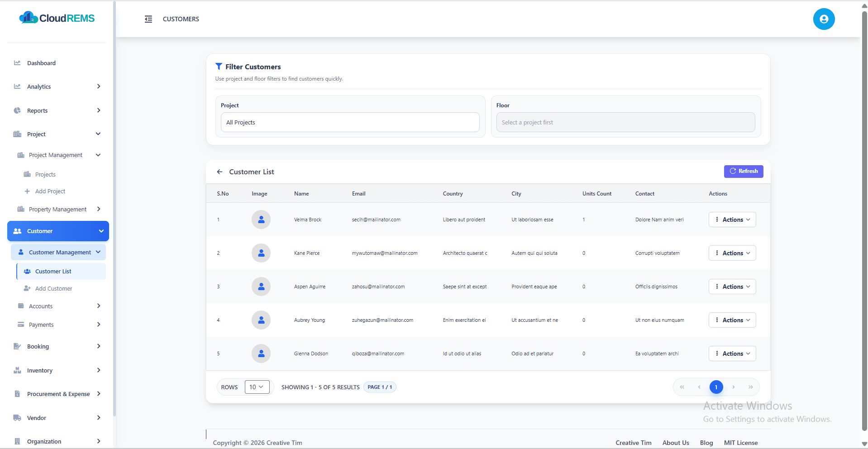Open Add Project in the sidebar
The image size is (868, 449).
tap(50, 191)
